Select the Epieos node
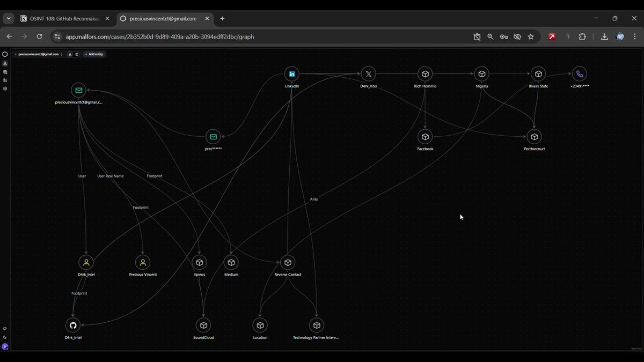The height and width of the screenshot is (362, 644). (200, 262)
